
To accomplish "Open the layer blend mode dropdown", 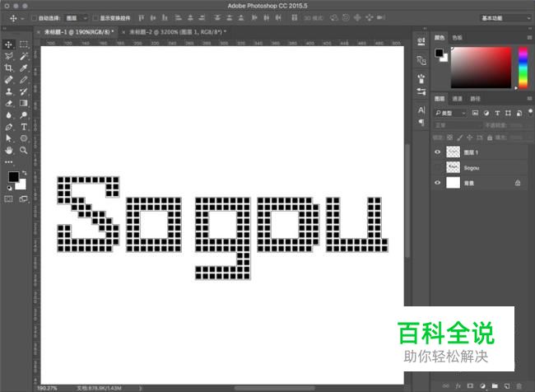I will coord(457,125).
